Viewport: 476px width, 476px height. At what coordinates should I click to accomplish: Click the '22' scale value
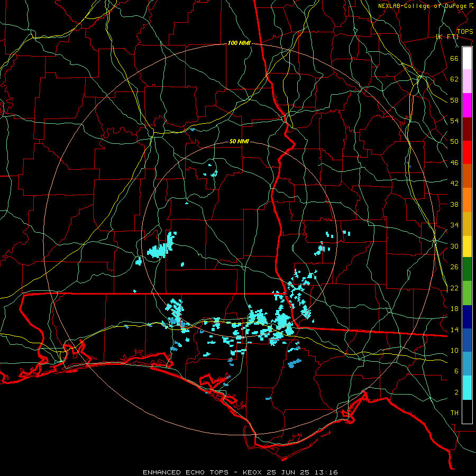click(454, 288)
